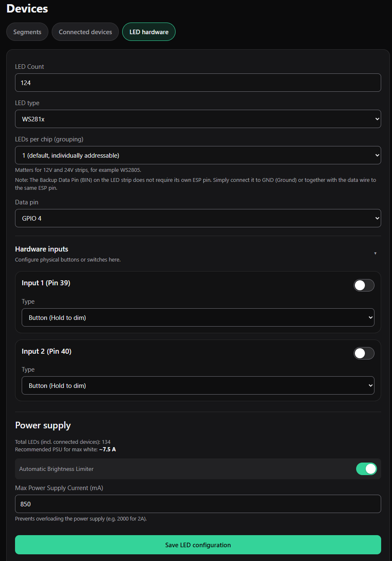Click the Hardware inputs heading

42,249
